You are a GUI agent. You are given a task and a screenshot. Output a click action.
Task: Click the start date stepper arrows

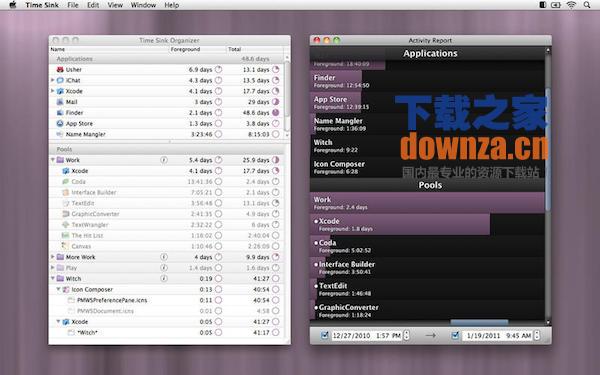406,336
